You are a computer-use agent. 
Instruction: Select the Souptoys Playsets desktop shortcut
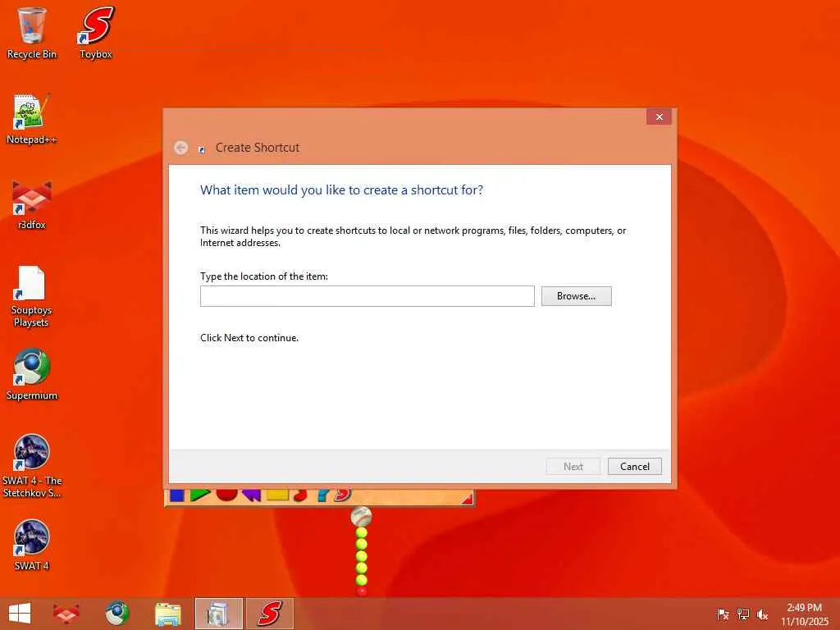[32, 296]
